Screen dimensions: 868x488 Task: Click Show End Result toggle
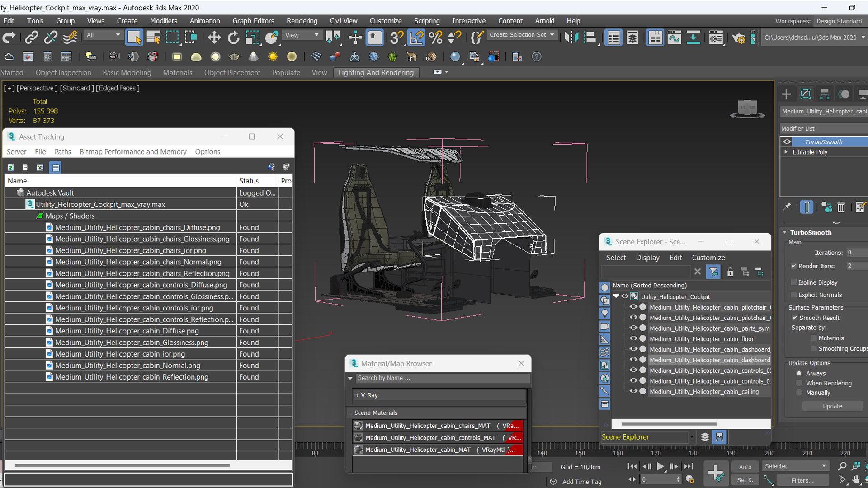807,207
